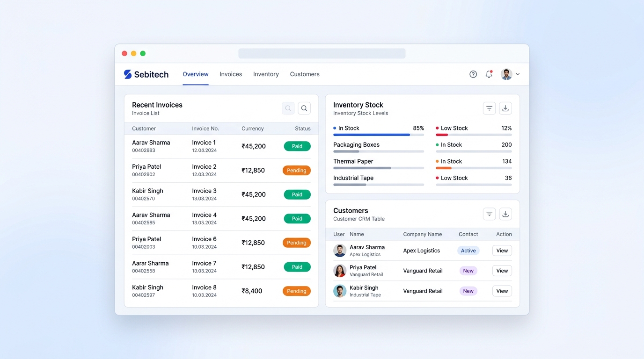Click the In Stock 85% progress bar
The image size is (644, 359).
click(379, 135)
